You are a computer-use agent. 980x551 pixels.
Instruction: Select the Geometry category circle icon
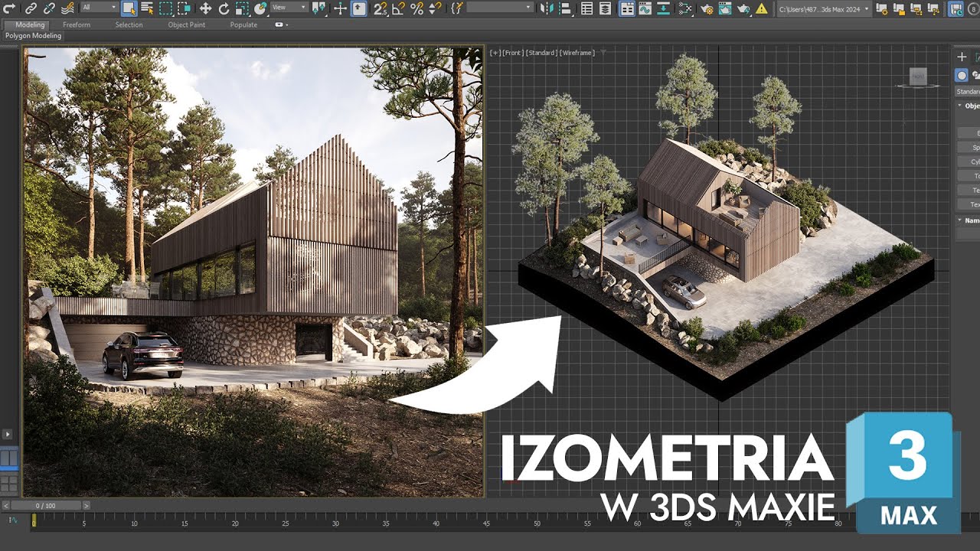pos(962,75)
